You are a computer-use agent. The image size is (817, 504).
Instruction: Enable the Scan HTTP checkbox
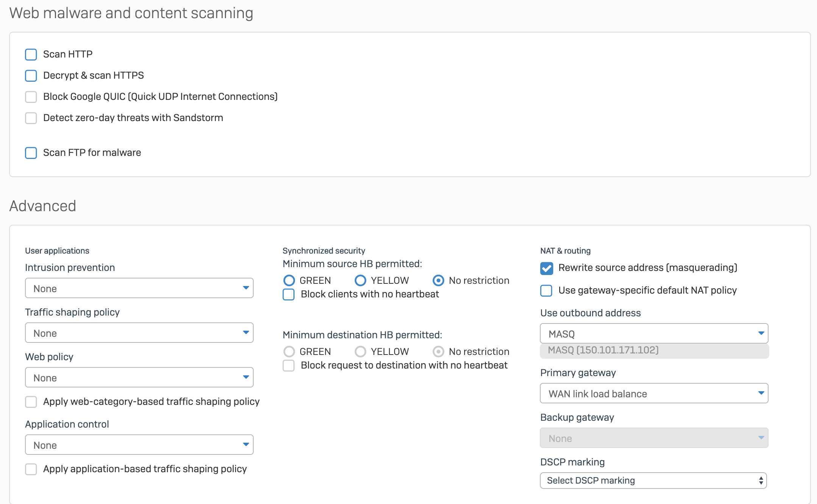(x=31, y=54)
